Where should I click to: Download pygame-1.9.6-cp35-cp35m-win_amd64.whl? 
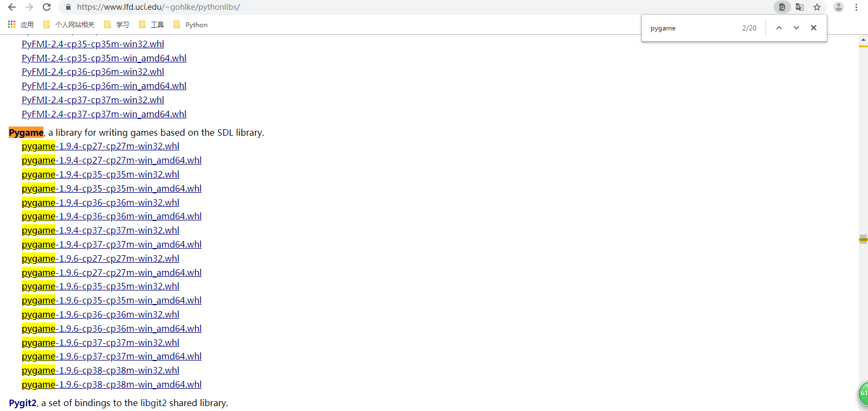[x=112, y=300]
